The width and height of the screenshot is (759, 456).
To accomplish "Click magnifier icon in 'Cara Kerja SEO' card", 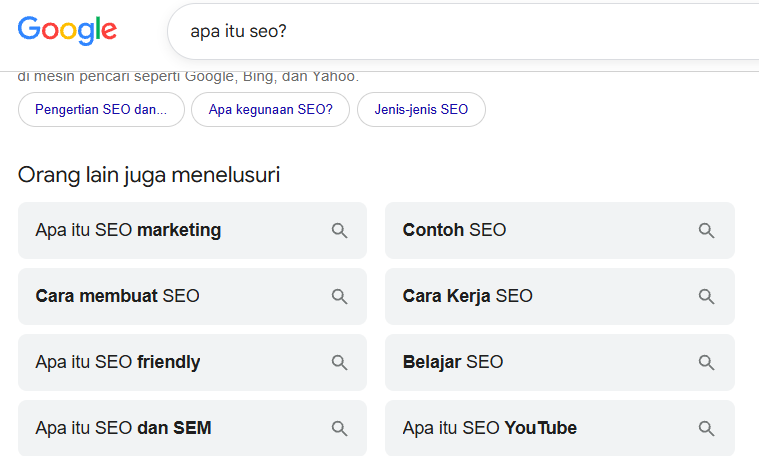I will (706, 296).
